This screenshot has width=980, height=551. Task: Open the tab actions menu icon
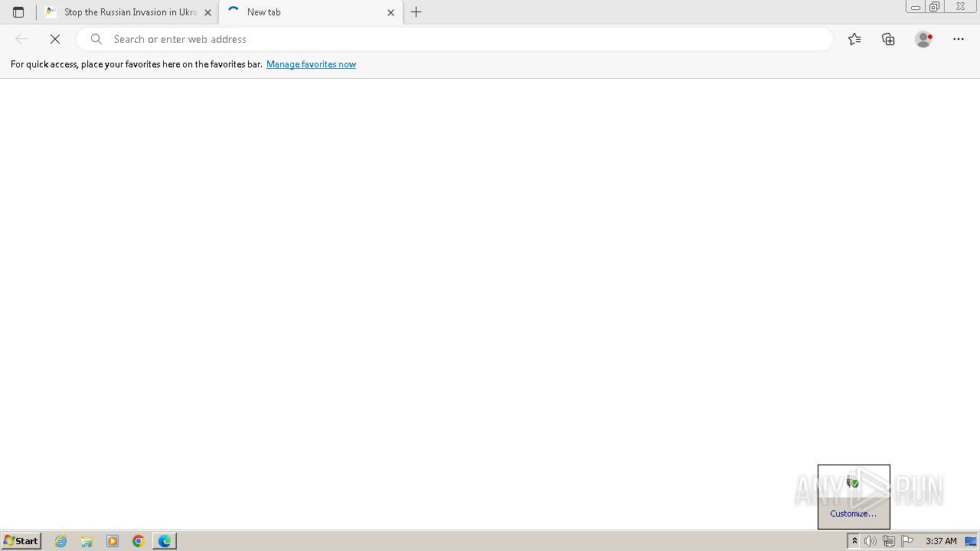click(x=18, y=12)
